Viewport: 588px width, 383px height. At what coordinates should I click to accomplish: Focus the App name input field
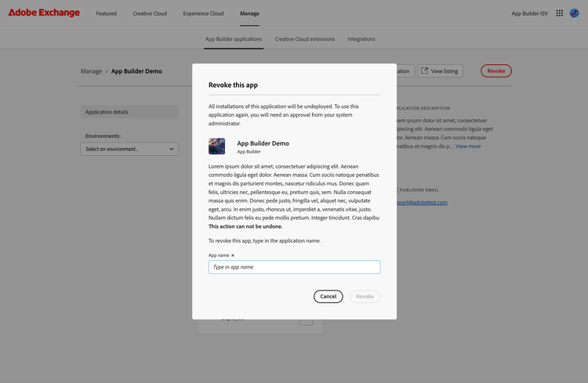coord(294,267)
